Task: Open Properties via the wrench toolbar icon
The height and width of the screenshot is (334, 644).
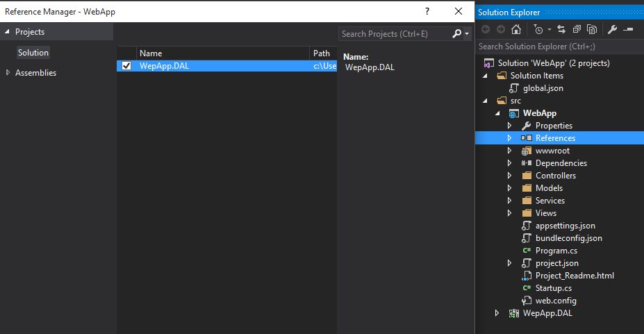Action: tap(612, 29)
